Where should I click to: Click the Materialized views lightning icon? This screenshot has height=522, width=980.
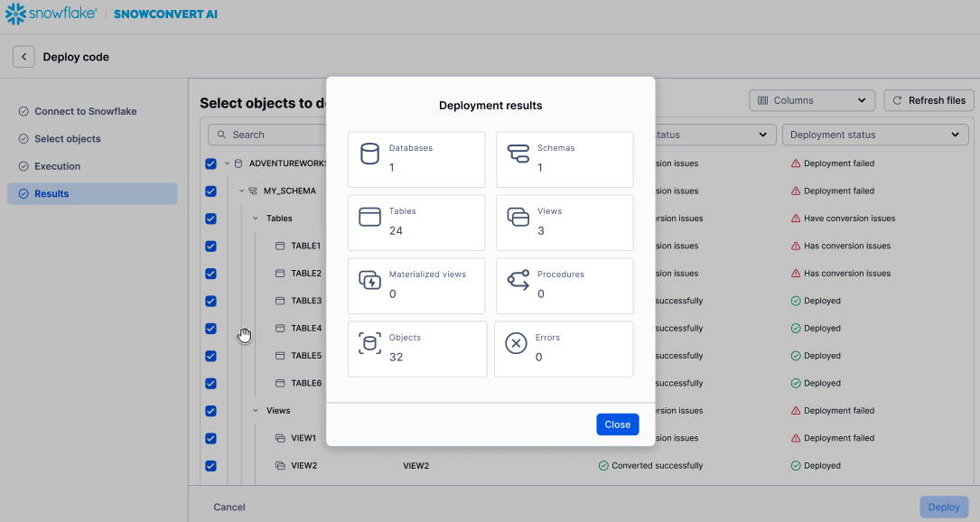tap(369, 280)
